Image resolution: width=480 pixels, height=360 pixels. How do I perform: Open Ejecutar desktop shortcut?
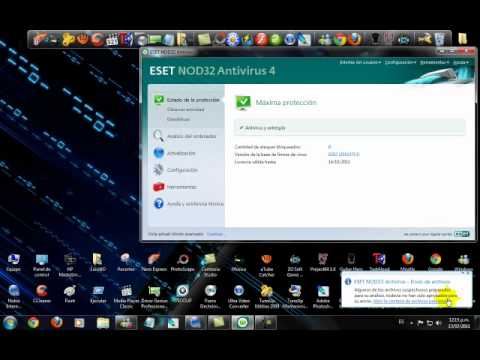pos(98,294)
